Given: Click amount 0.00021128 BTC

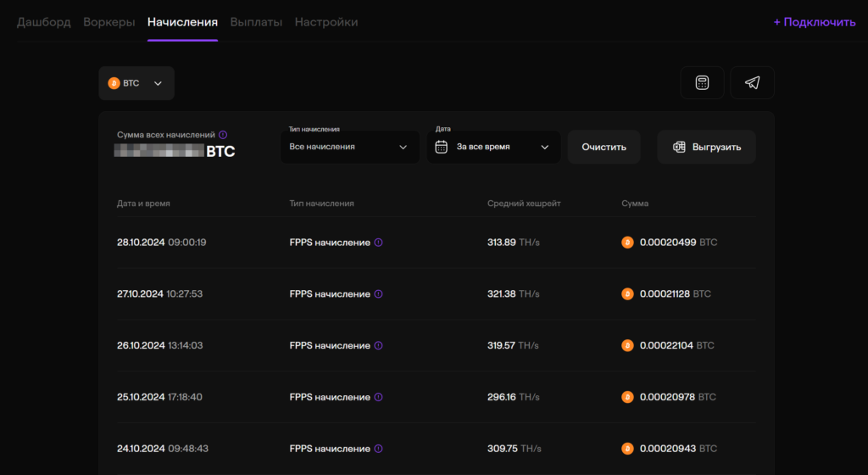Looking at the screenshot, I should pyautogui.click(x=676, y=294).
